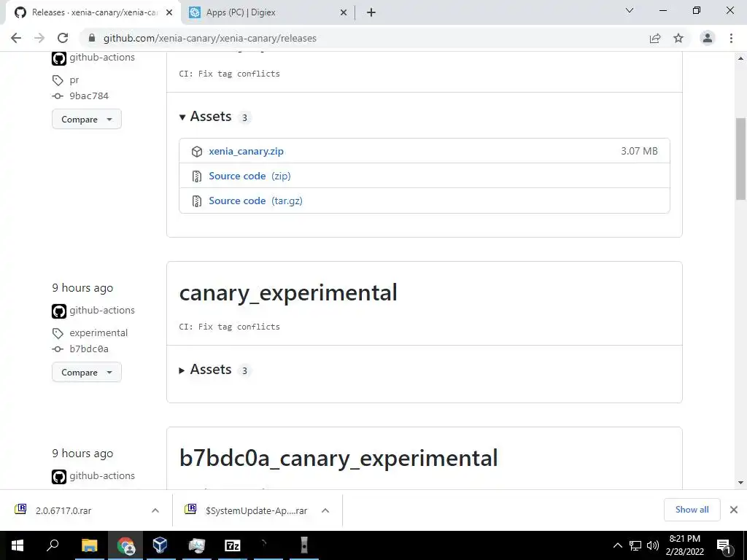Open github-actions profile for canary_experimental release
This screenshot has width=747, height=560.
102,310
